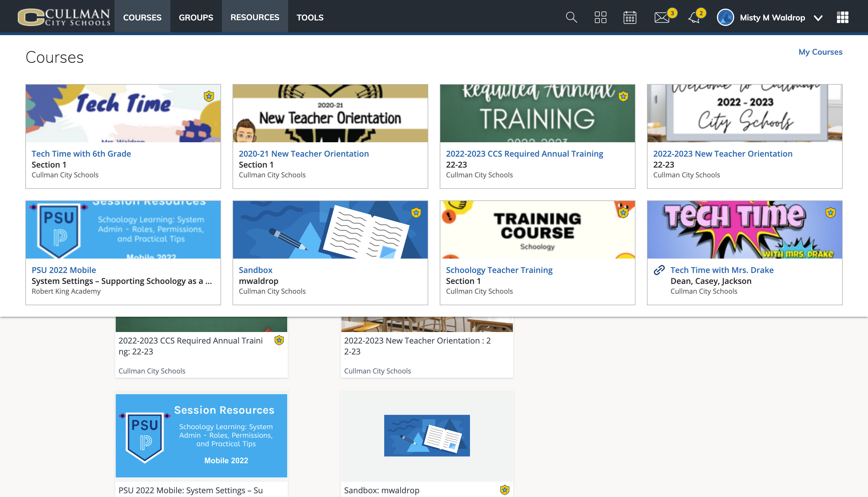Click background PSU 2022 Mobile: System Settings title
The height and width of the screenshot is (497, 868).
tap(191, 490)
